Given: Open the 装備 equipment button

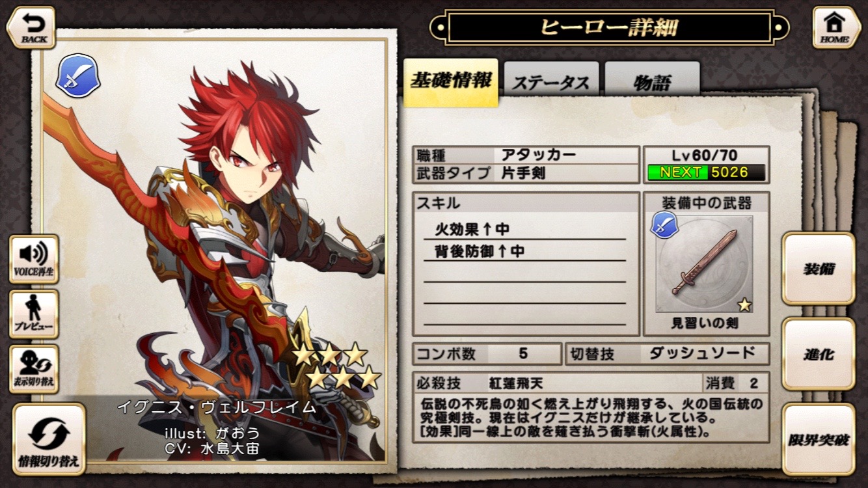Looking at the screenshot, I should point(819,269).
